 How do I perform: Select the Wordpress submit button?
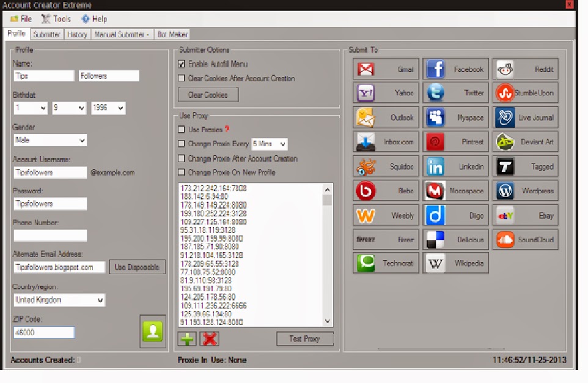point(526,191)
